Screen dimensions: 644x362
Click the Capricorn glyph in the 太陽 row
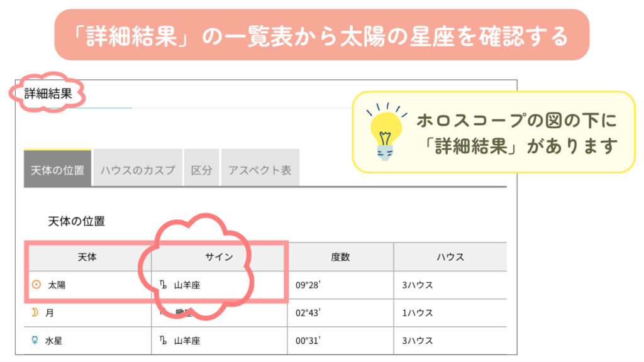coord(163,285)
